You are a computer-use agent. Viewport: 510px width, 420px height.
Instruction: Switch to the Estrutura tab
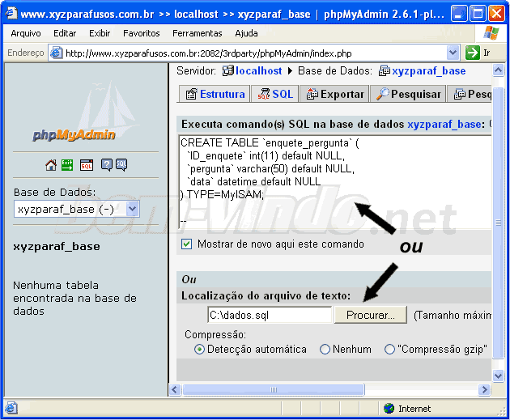point(215,94)
